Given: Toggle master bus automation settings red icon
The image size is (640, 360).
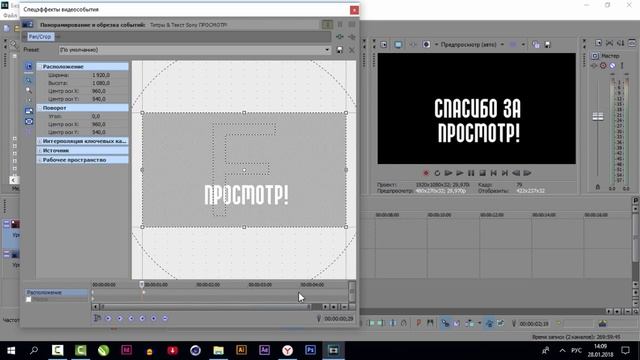Looking at the screenshot, I should pos(603,65).
